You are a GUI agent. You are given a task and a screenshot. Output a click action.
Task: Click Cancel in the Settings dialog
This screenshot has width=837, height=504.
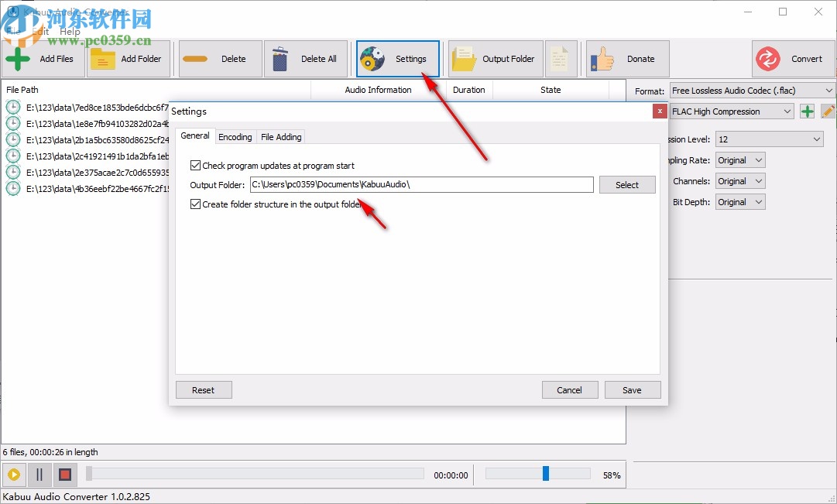(x=570, y=389)
